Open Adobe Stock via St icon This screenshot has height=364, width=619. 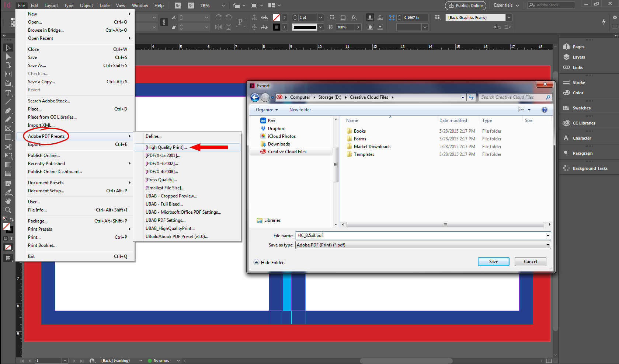pos(191,6)
